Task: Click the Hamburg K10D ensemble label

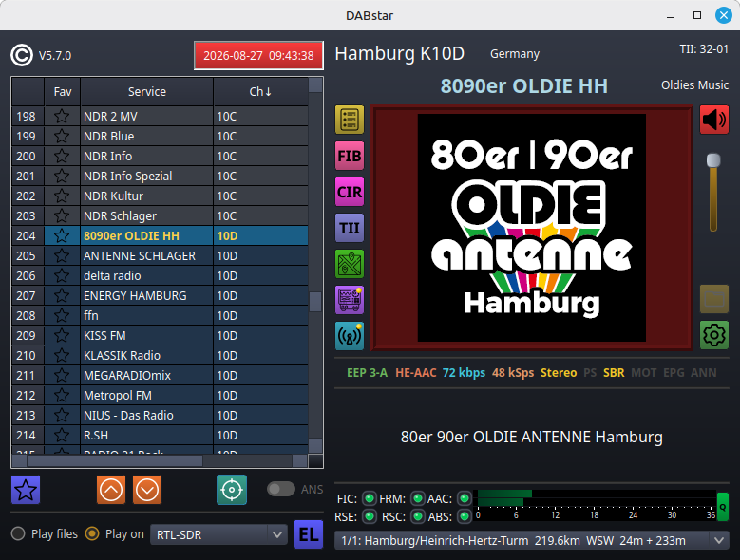Action: (400, 53)
